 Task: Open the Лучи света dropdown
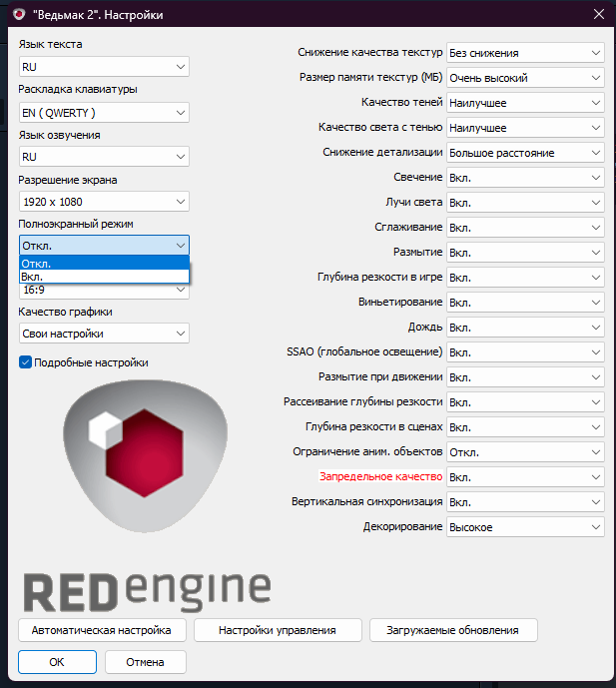525,203
